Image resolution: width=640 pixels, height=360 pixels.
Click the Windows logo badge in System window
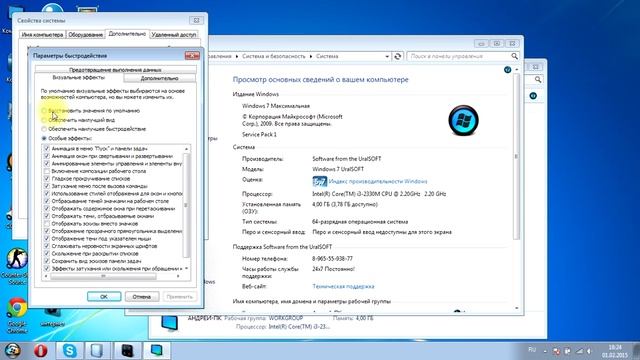pos(463,120)
